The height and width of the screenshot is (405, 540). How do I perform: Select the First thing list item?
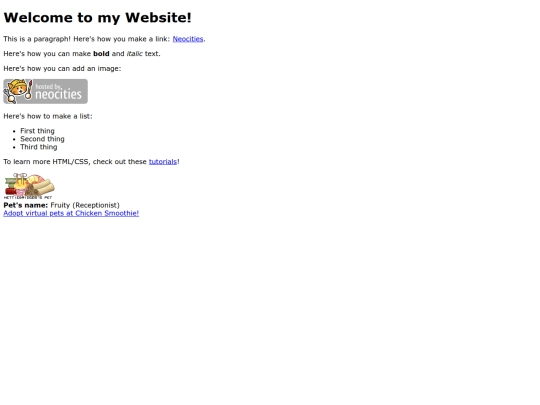(37, 131)
